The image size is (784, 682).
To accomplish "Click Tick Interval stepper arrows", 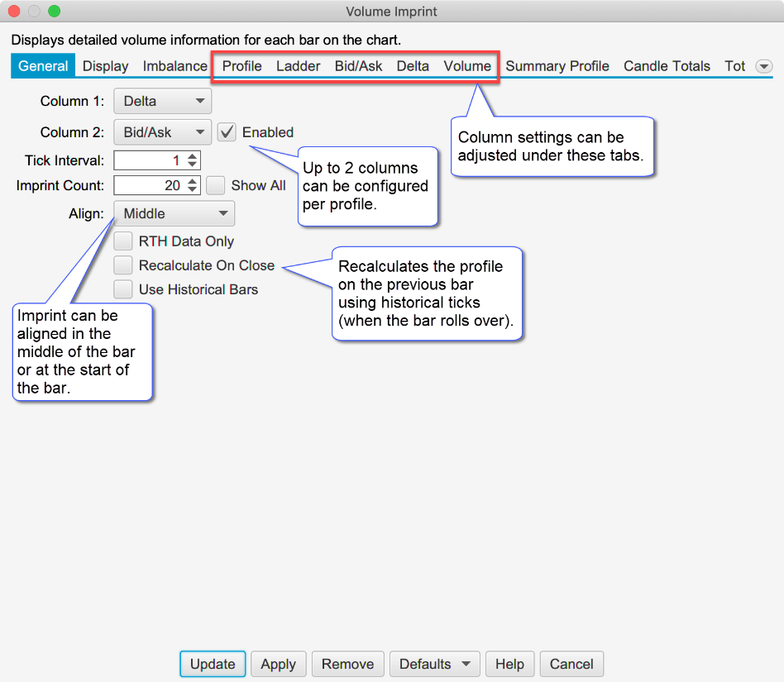I will pos(193,160).
